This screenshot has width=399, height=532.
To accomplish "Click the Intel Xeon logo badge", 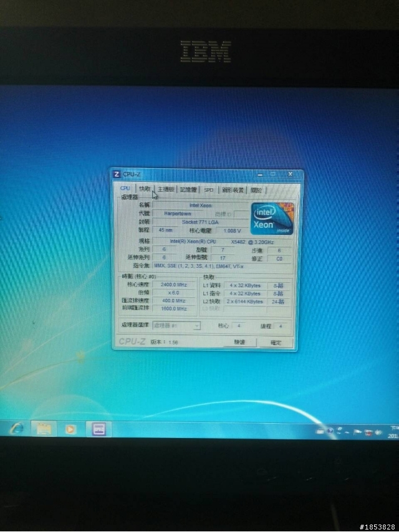I will pyautogui.click(x=271, y=217).
